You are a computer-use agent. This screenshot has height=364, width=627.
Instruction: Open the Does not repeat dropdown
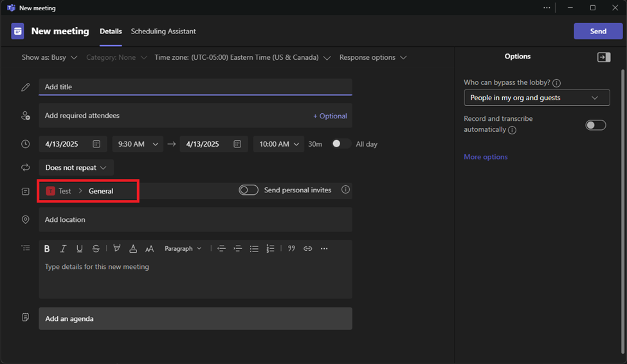click(x=76, y=168)
